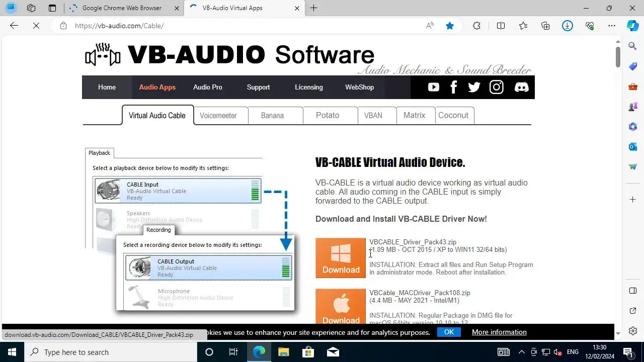
Task: Open VB-Audio YouTube channel icon
Action: (433, 87)
